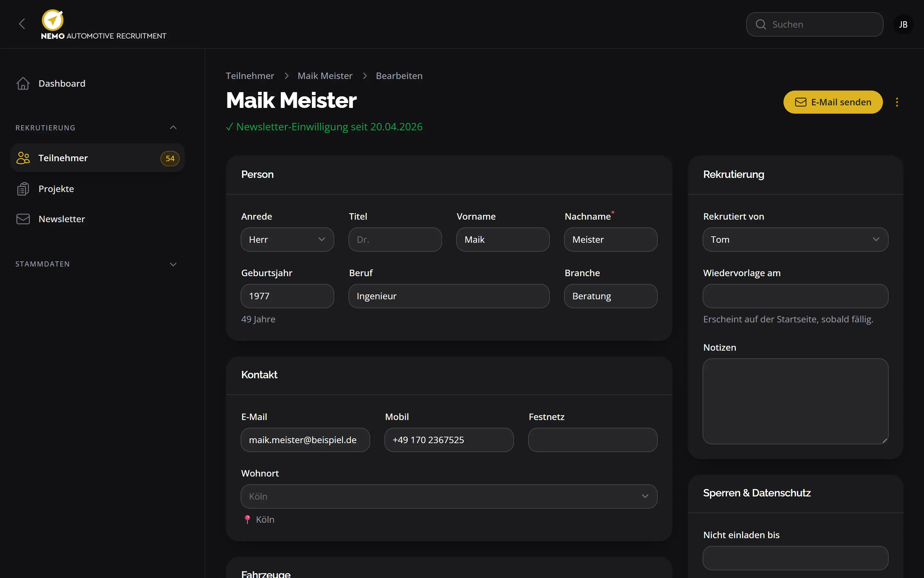This screenshot has width=924, height=578.
Task: Click the Köln location pin icon
Action: coord(247,519)
